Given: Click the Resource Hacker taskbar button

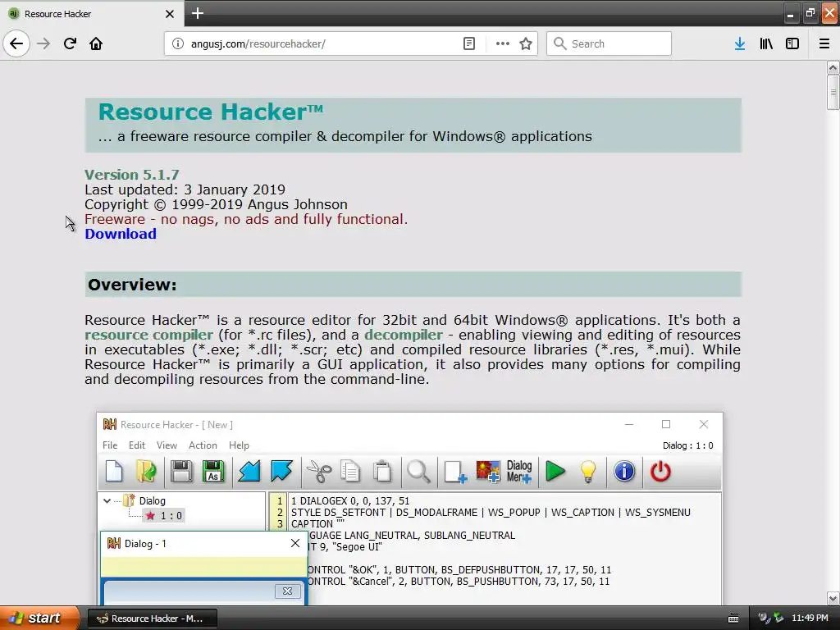Looking at the screenshot, I should (x=152, y=619).
